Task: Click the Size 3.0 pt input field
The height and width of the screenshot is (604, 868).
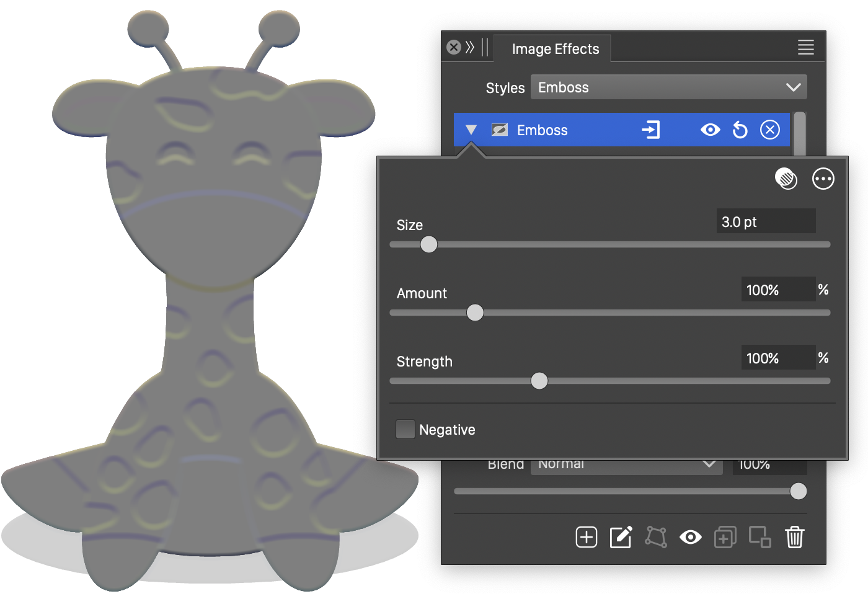Action: click(765, 222)
